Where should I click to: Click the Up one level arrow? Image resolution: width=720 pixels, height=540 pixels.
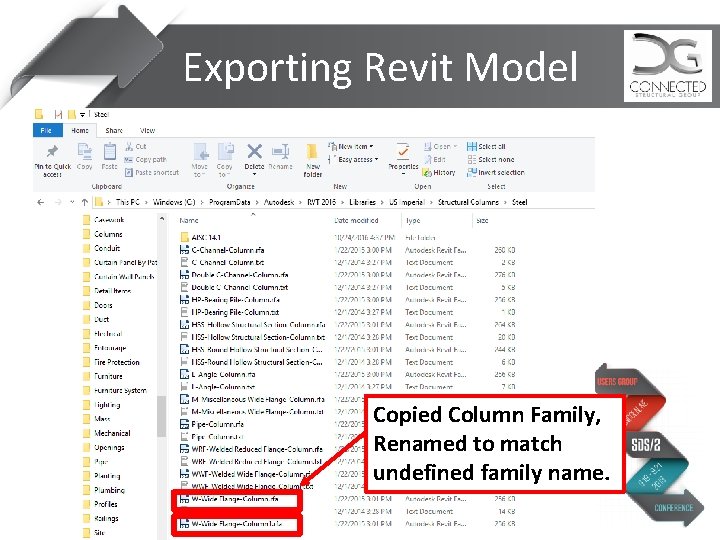84,202
